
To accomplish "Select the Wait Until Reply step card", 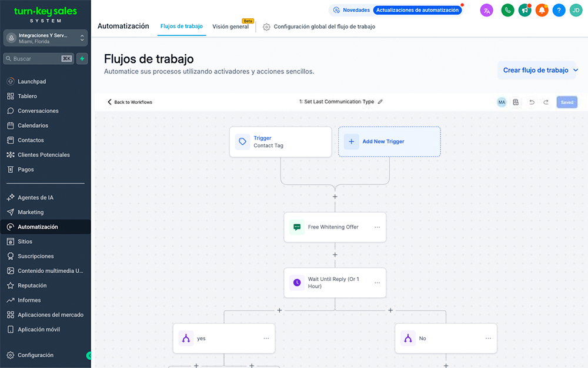I will [335, 283].
